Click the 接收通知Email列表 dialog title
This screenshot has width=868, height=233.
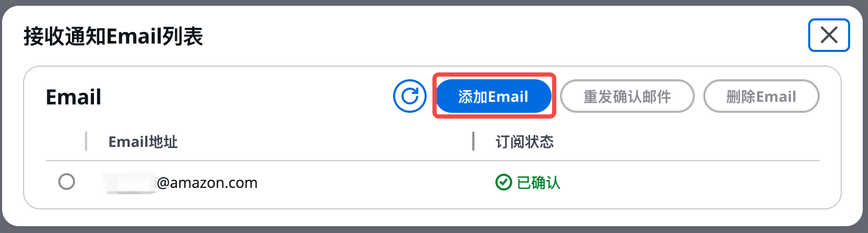[113, 36]
